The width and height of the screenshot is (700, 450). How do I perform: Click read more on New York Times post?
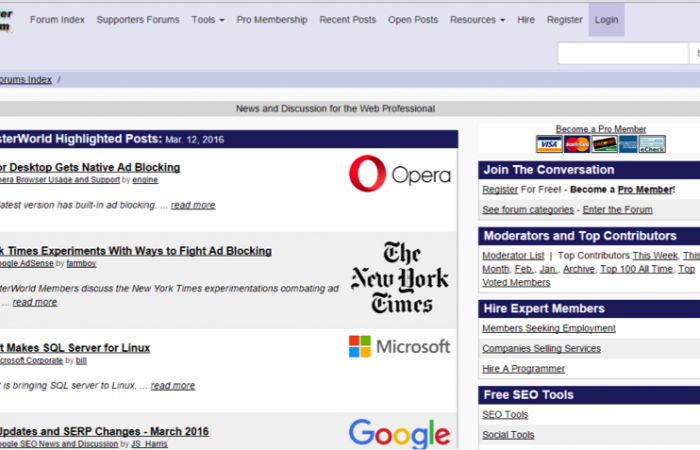(x=35, y=302)
